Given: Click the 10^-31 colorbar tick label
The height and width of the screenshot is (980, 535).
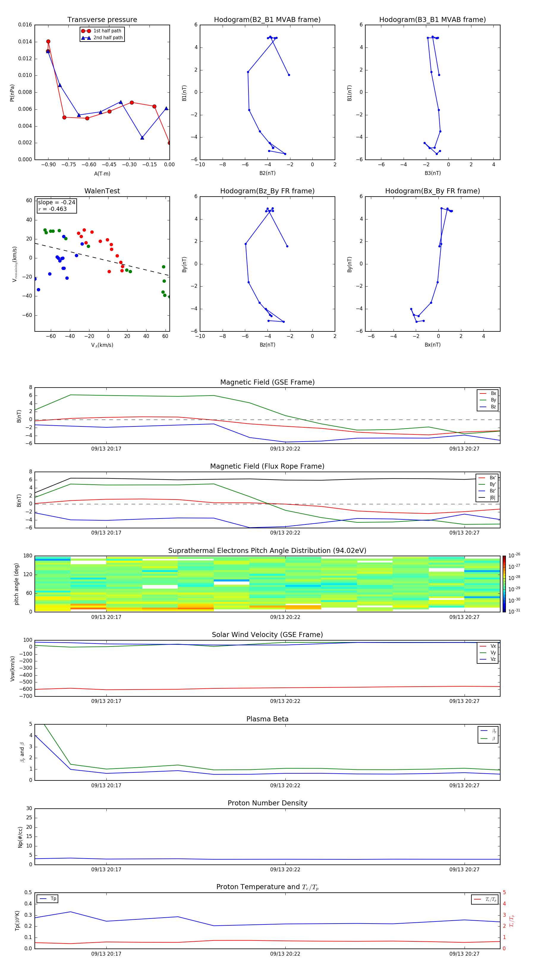Looking at the screenshot, I should 514,611.
